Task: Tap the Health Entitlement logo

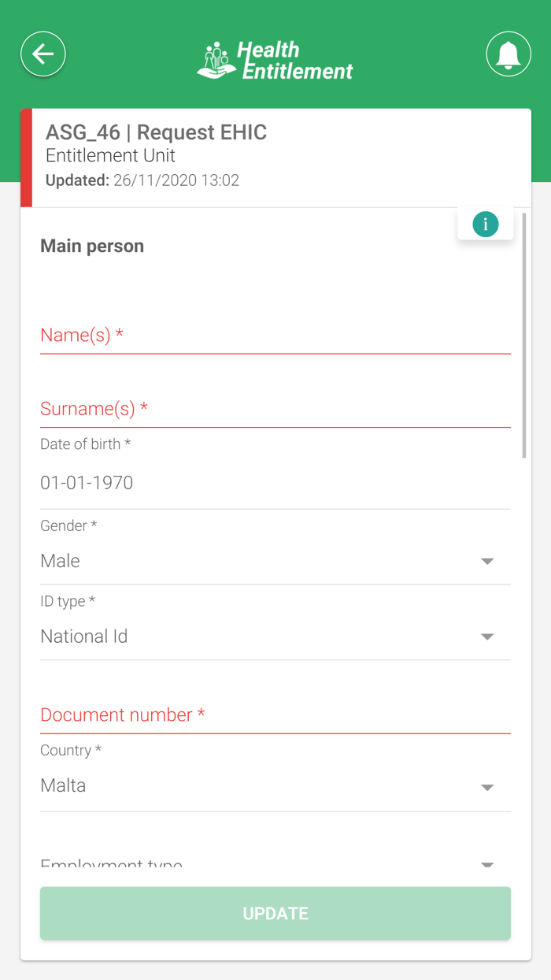Action: (x=275, y=61)
